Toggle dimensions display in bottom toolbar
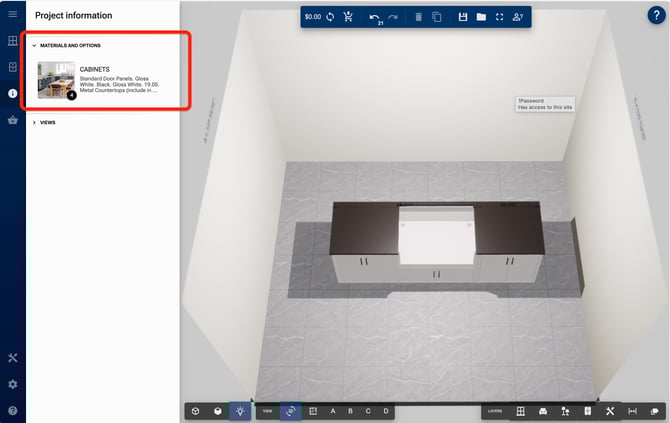This screenshot has height=423, width=670. click(632, 411)
